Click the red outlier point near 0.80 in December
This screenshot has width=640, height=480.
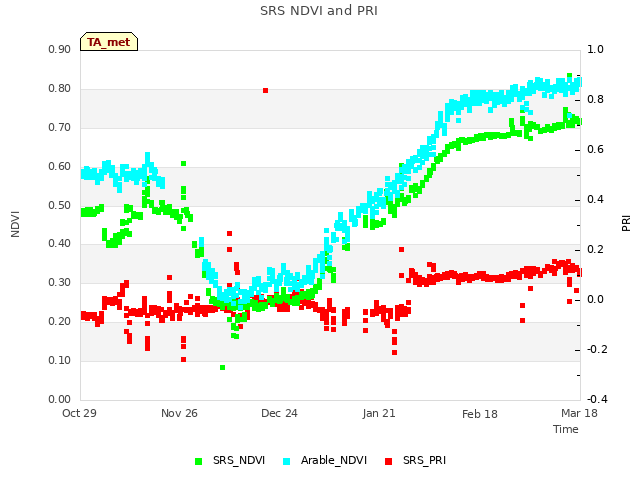(265, 91)
